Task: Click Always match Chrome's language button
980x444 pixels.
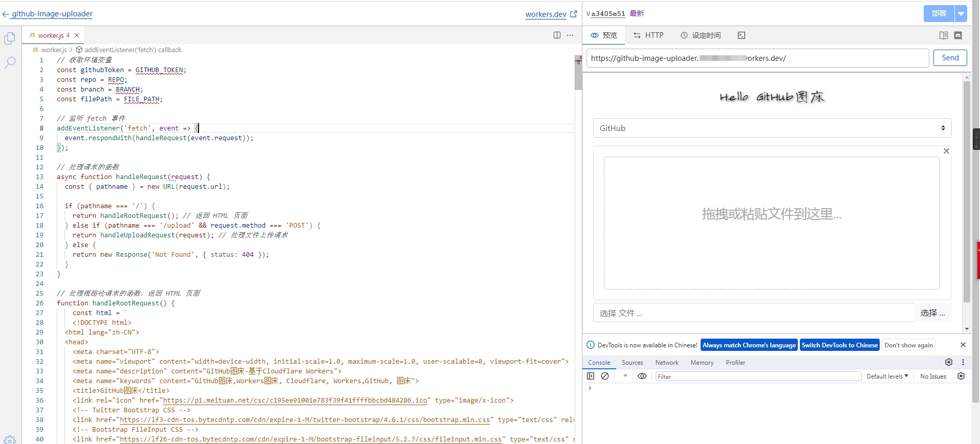Action: (749, 345)
